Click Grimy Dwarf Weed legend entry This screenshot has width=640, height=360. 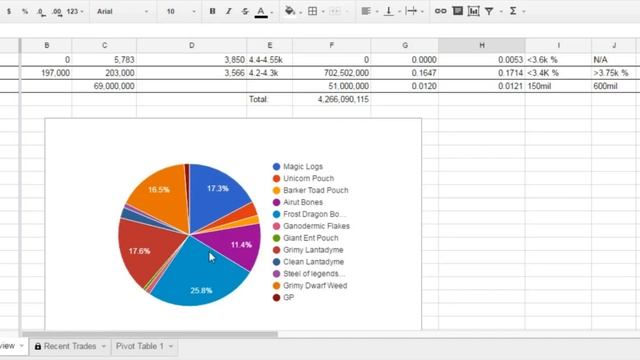[x=310, y=286]
